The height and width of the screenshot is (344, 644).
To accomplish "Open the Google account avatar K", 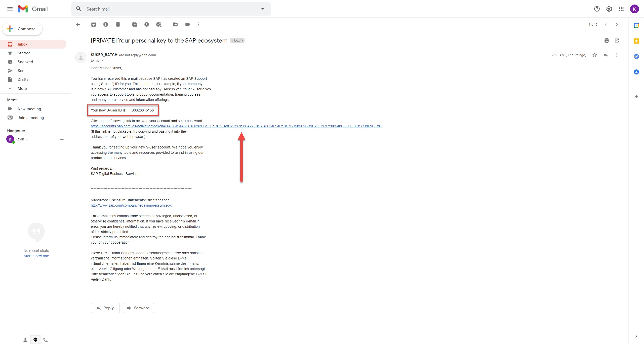I will [x=634, y=9].
